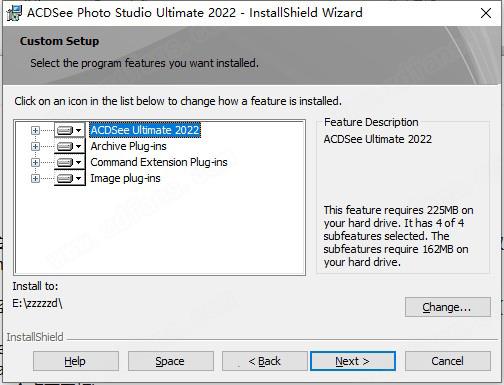This screenshot has height=385, width=504.
Task: Select the Image plug-ins feature
Action: [125, 178]
